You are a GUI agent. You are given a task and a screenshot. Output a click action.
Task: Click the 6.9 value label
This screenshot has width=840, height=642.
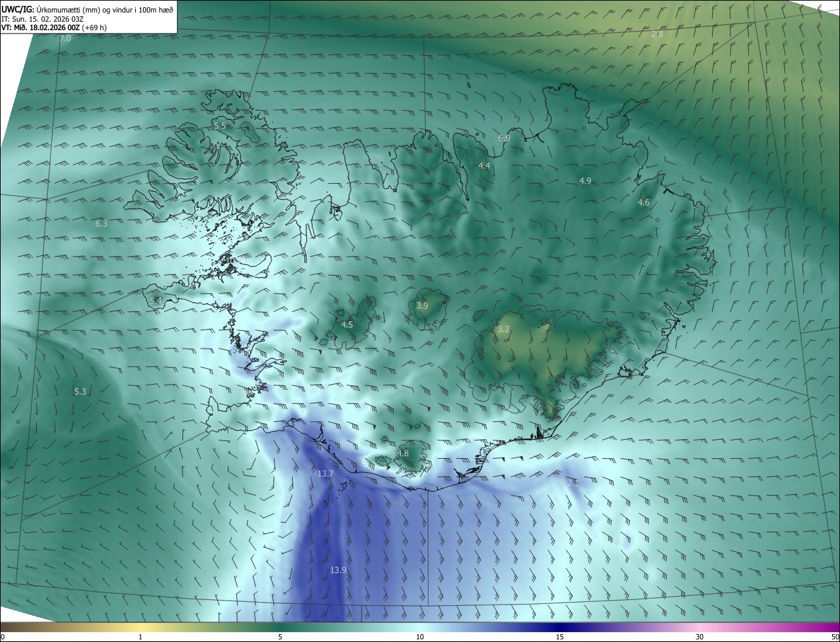point(504,139)
